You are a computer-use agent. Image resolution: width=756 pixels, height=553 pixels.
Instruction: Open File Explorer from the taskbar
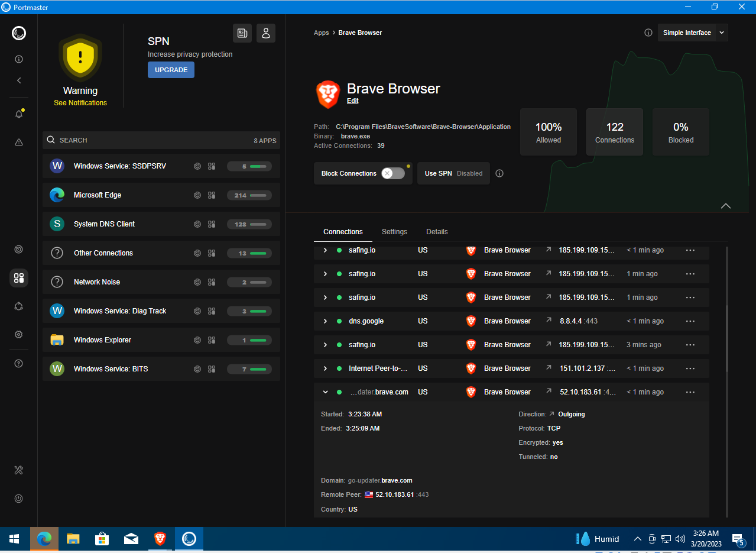[x=73, y=539]
